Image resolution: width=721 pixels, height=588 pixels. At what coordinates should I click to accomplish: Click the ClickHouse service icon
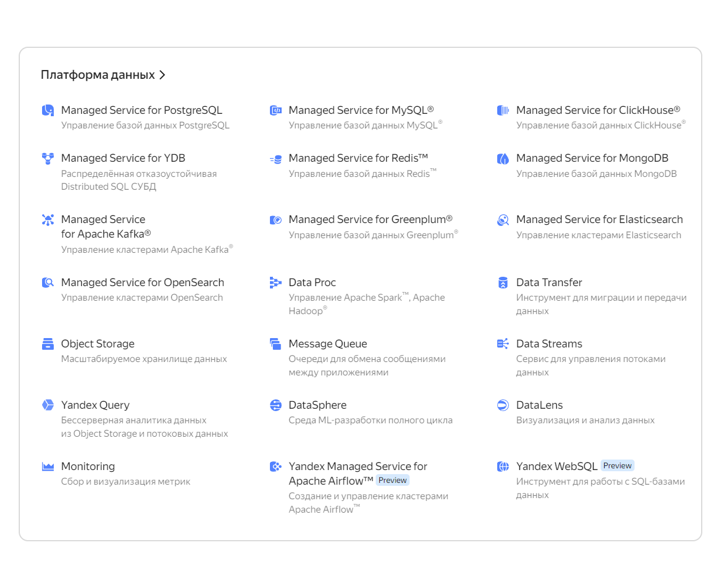(503, 110)
